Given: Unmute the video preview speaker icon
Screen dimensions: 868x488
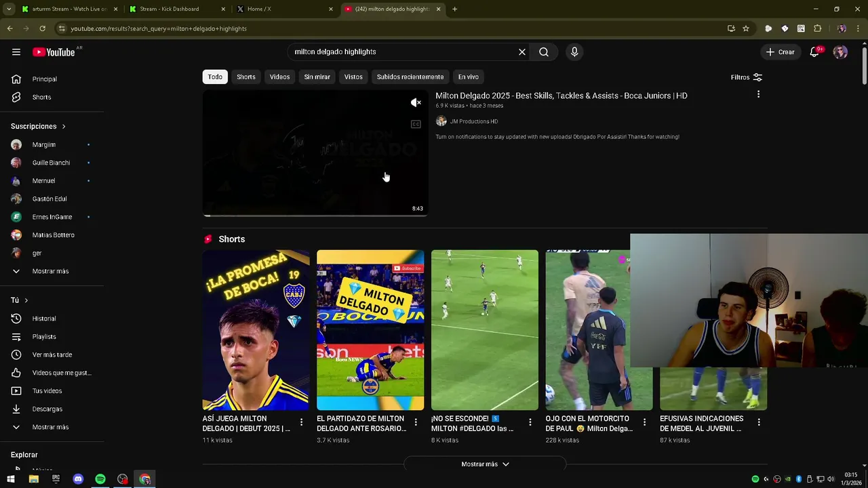Looking at the screenshot, I should (416, 102).
